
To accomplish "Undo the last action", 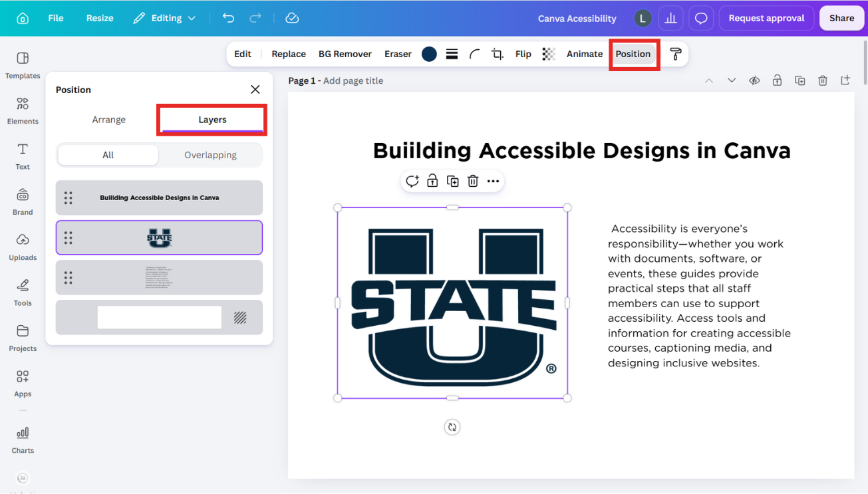I will pyautogui.click(x=228, y=19).
